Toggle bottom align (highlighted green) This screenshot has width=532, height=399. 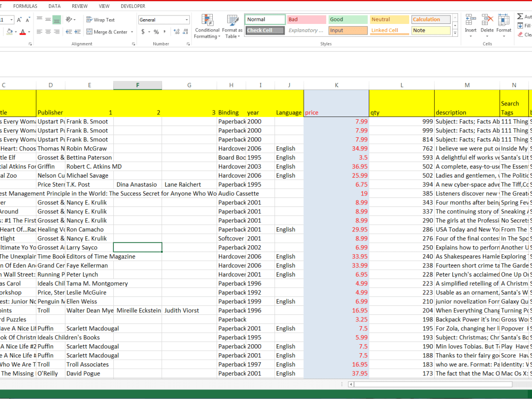pos(57,20)
